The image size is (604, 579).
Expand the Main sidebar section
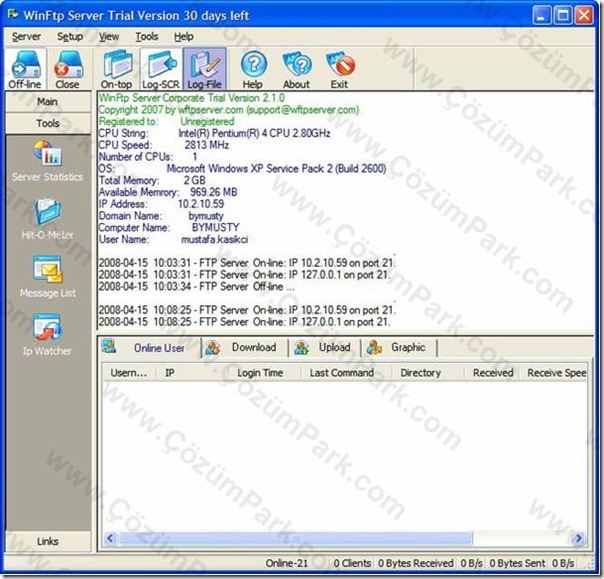tap(48, 102)
